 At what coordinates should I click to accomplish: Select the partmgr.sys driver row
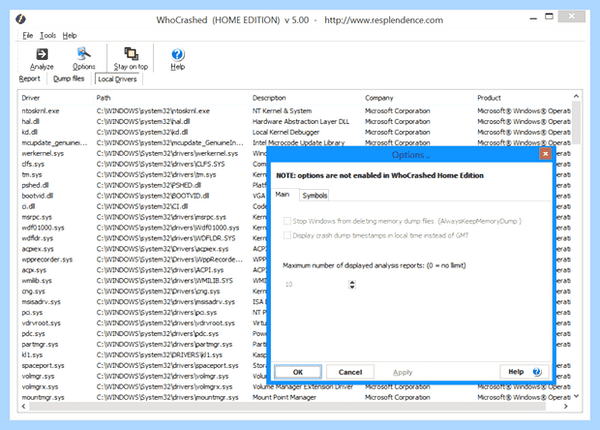143,344
